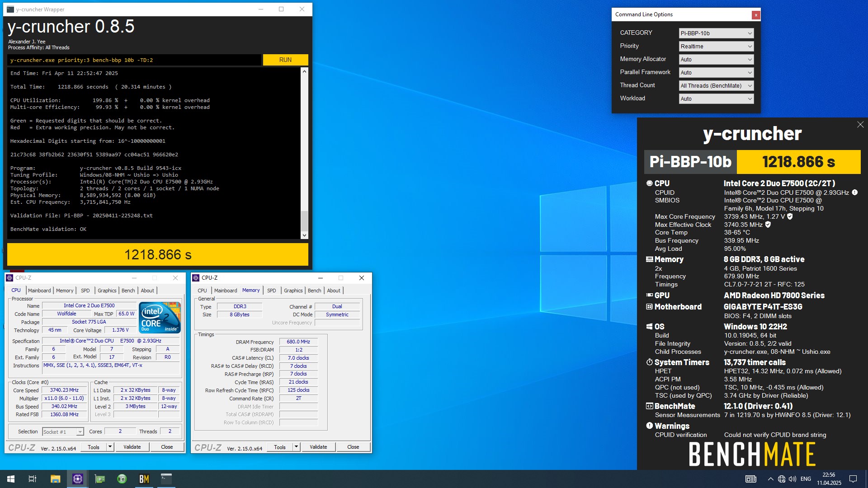Open Task View from the taskbar

[33, 479]
